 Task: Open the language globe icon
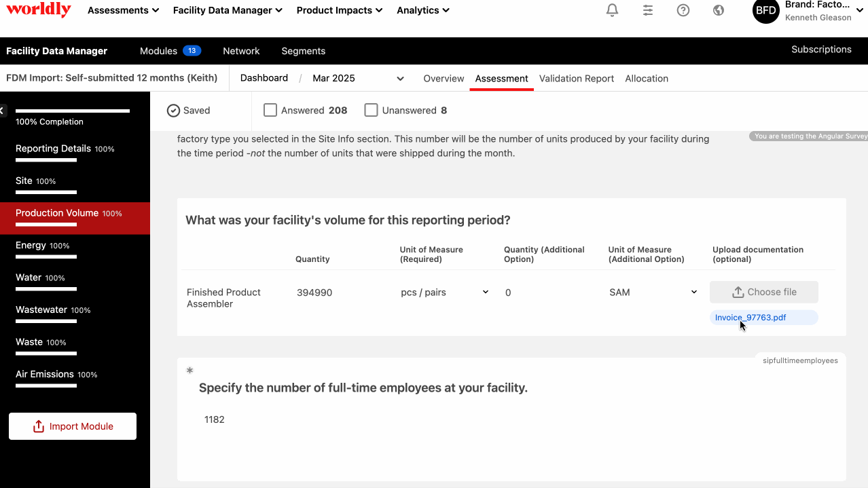point(719,10)
